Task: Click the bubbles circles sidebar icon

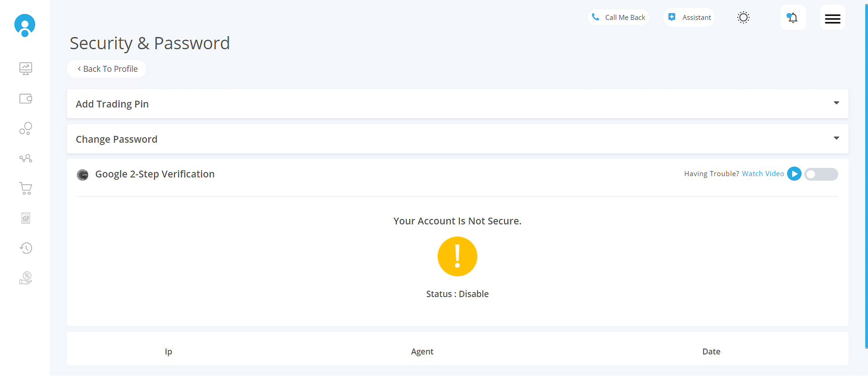Action: tap(26, 129)
